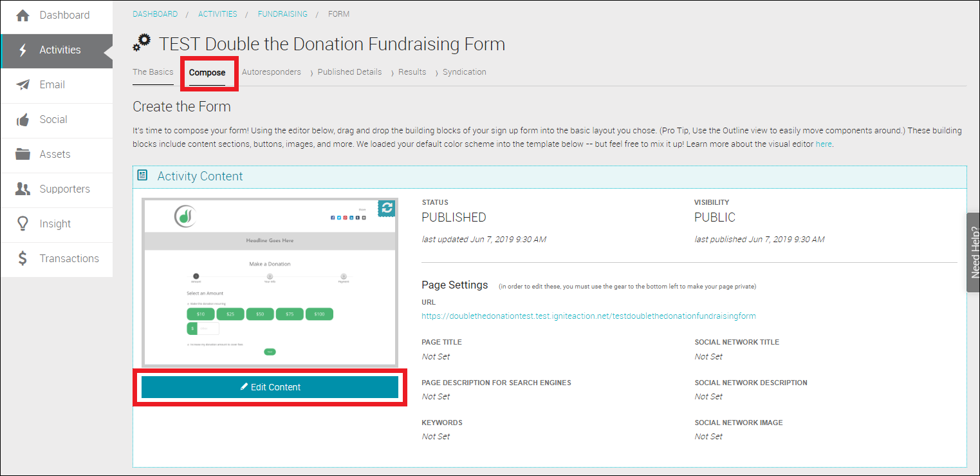Click the Activity Content panel icon

pos(143,175)
